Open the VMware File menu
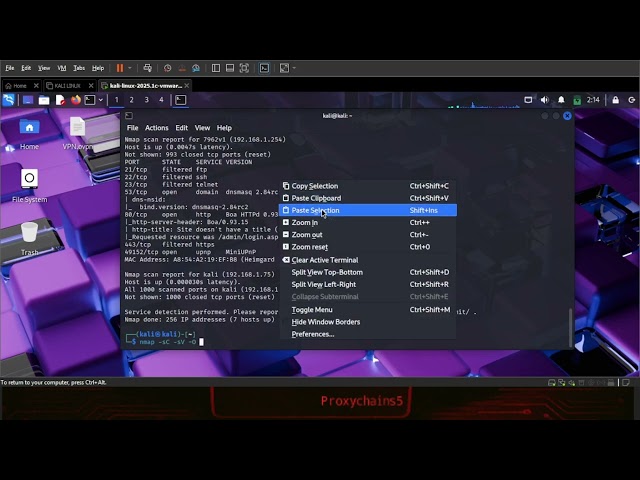This screenshot has height=480, width=640. click(10, 68)
